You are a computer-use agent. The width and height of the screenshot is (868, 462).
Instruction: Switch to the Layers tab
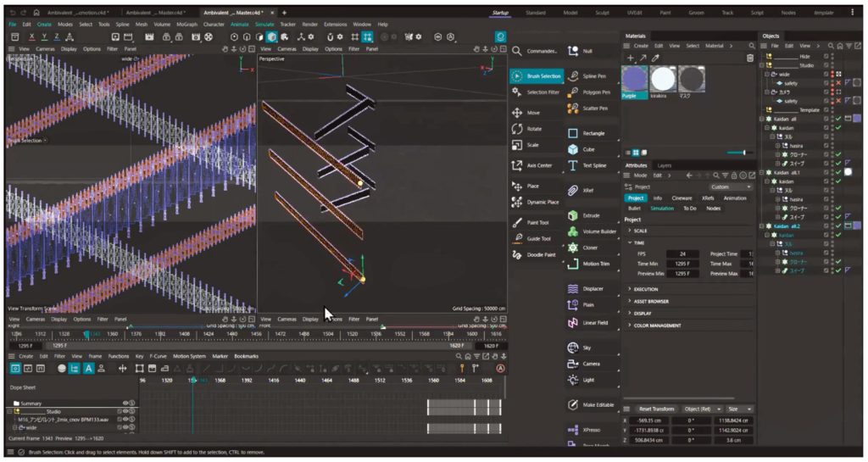665,165
